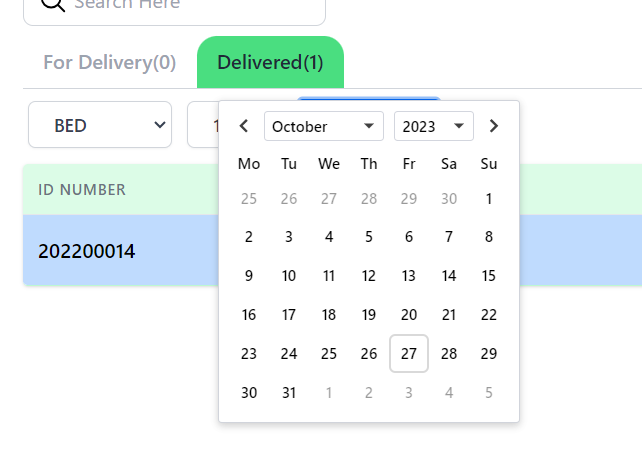
Task: Pick November 5 trailing date
Action: (489, 393)
